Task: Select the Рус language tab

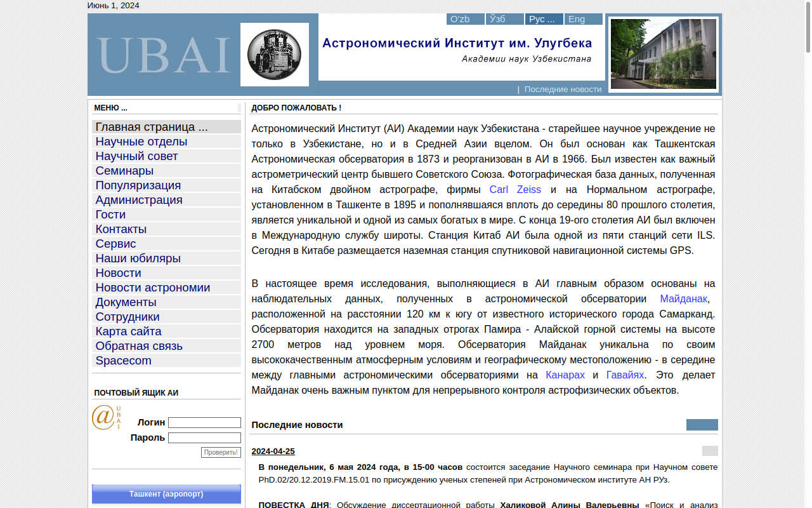Action: (x=544, y=19)
